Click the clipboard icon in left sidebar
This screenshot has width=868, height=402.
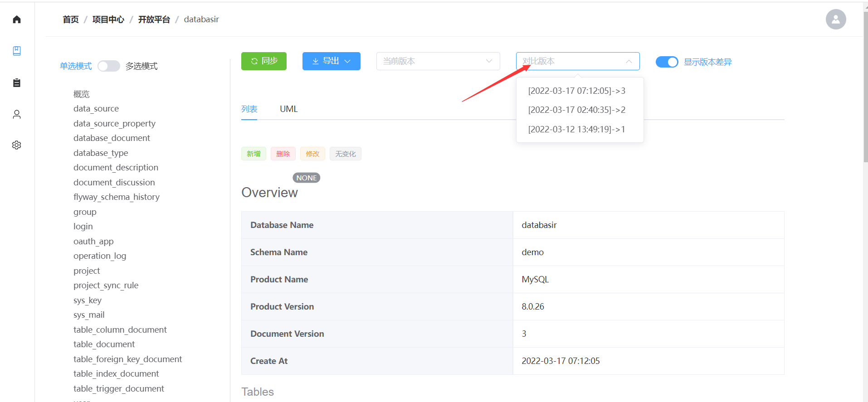pos(17,82)
